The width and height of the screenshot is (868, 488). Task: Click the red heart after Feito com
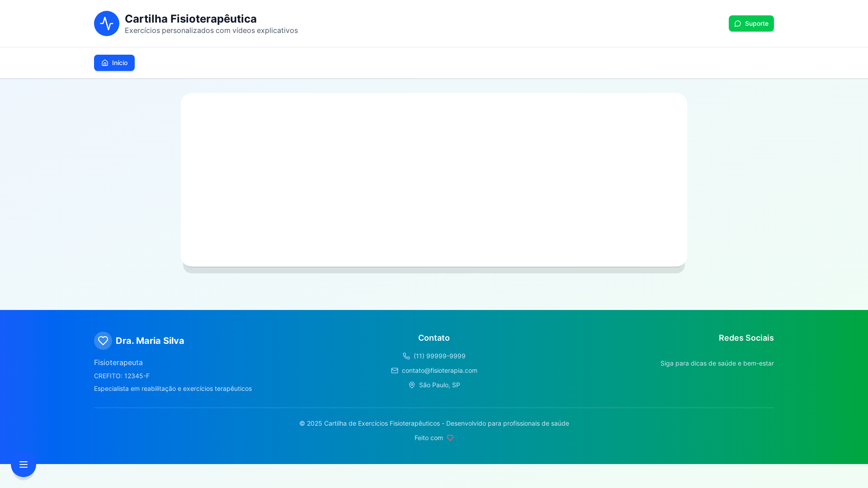click(450, 438)
